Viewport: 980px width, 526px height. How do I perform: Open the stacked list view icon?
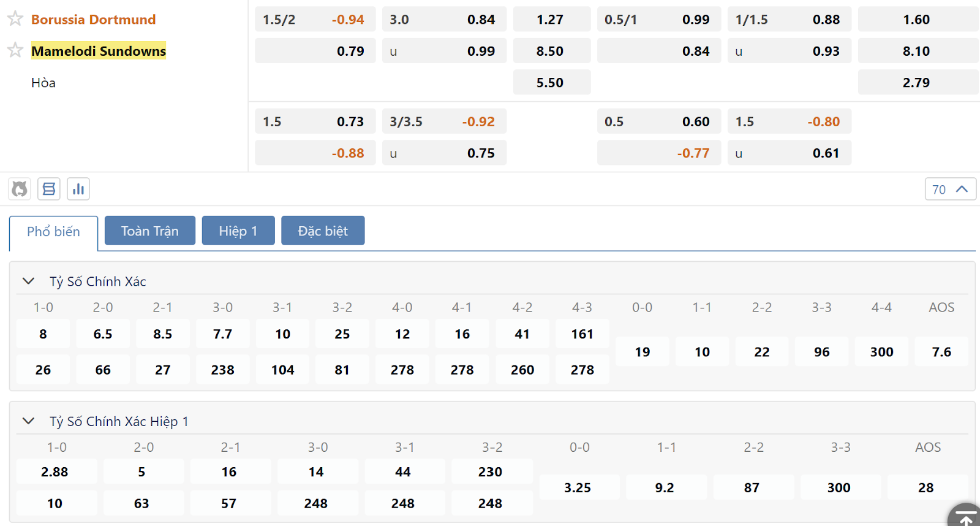(x=49, y=189)
